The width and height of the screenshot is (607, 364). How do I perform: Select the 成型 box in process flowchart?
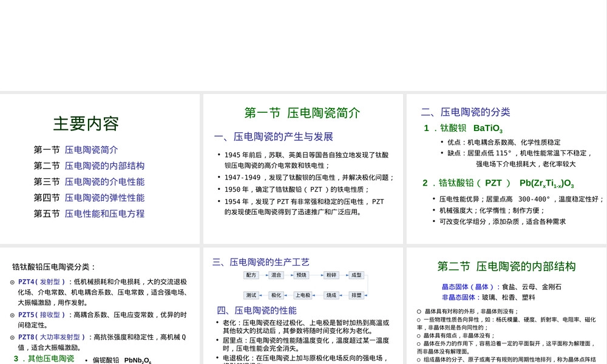click(356, 275)
